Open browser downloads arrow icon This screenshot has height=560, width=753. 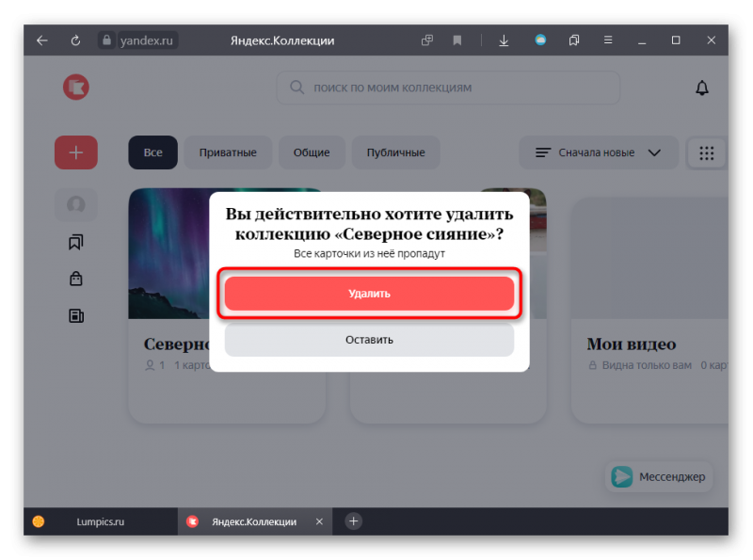[504, 40]
